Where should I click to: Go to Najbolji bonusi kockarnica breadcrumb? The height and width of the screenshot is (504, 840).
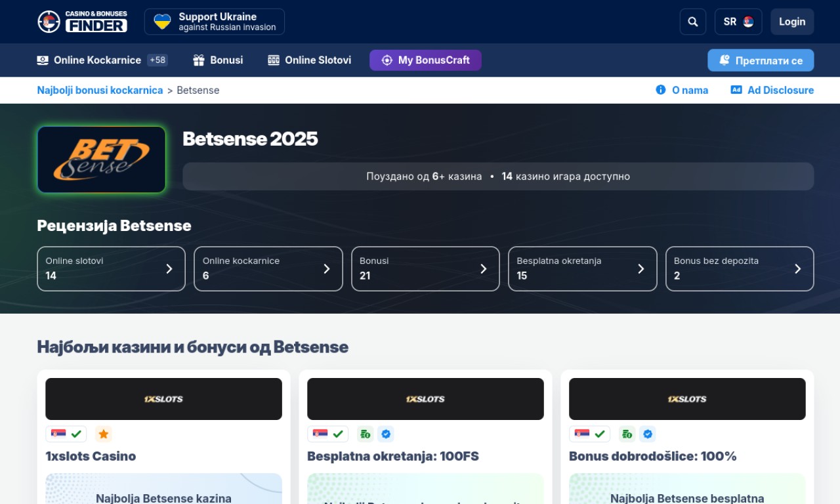100,90
